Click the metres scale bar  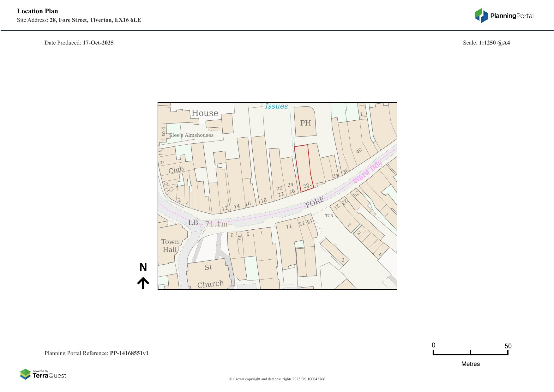pyautogui.click(x=470, y=353)
